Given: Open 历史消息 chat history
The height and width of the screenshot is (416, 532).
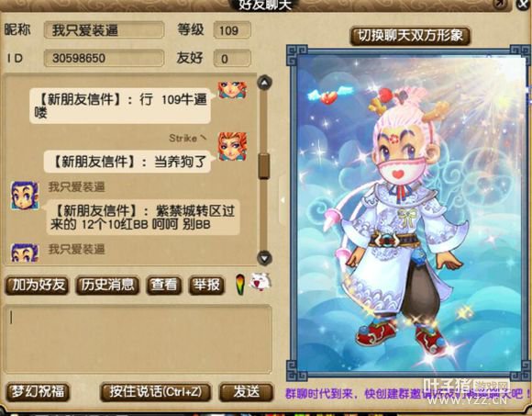Looking at the screenshot, I should (107, 286).
